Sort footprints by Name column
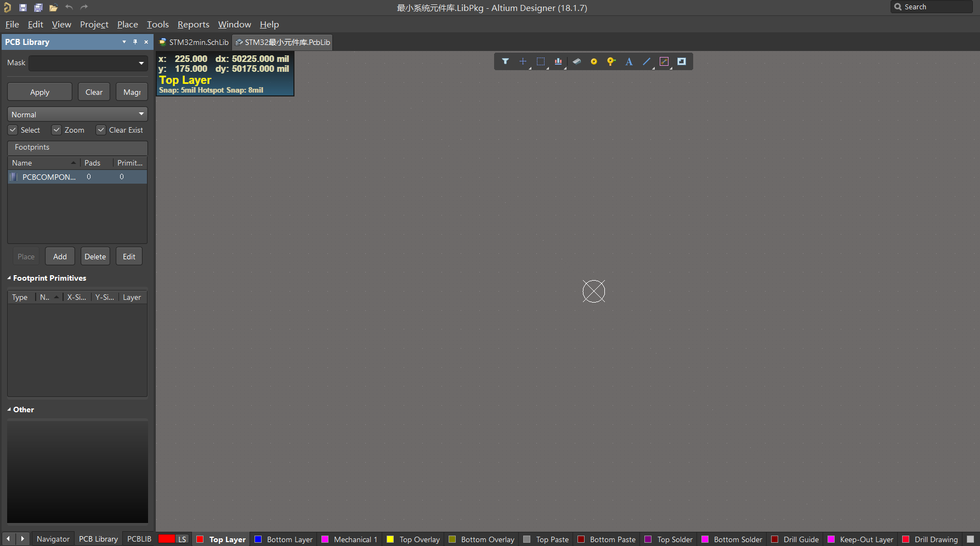Screen dimensions: 980x546 (x=43, y=163)
